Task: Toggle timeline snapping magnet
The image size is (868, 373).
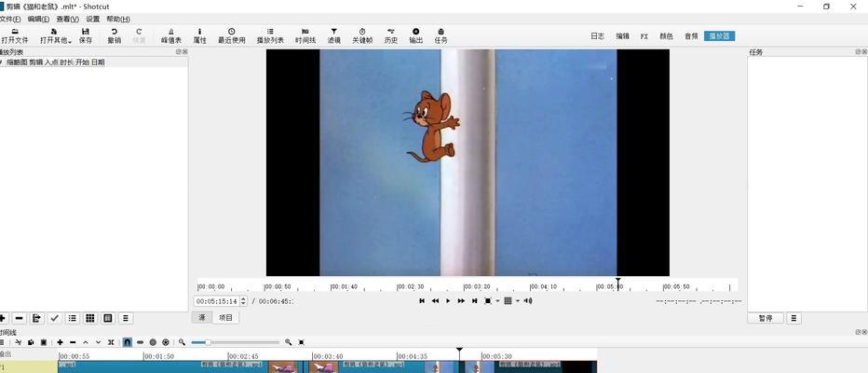Action: (x=128, y=342)
